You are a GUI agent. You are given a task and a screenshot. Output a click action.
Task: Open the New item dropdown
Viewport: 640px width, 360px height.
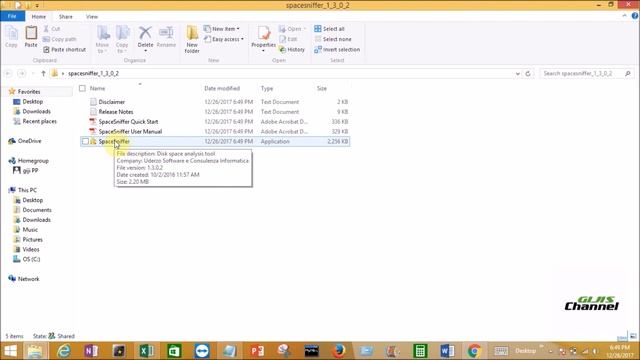(222, 29)
